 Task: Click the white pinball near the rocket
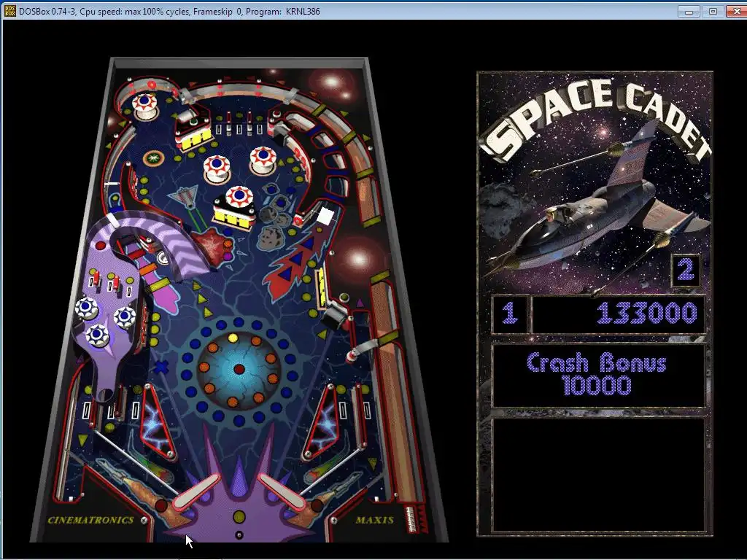point(325,216)
